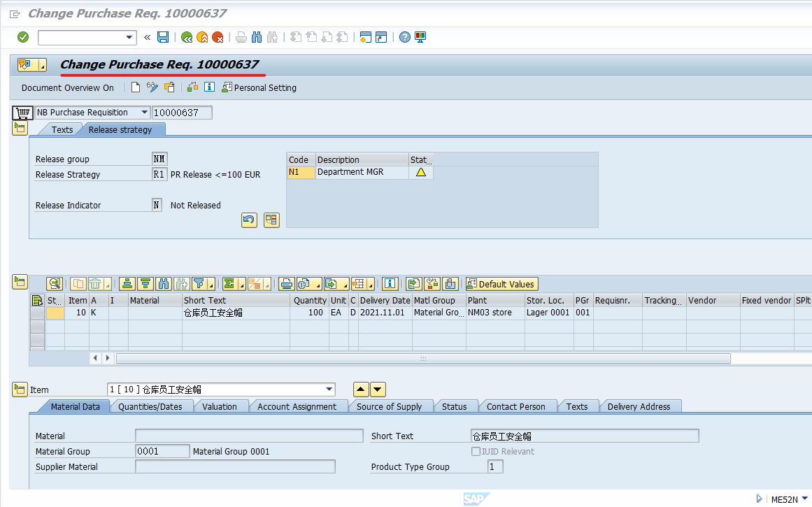Open the NB Purchase Requisition type dropdown
Screen dimensions: 812x507
[145, 112]
